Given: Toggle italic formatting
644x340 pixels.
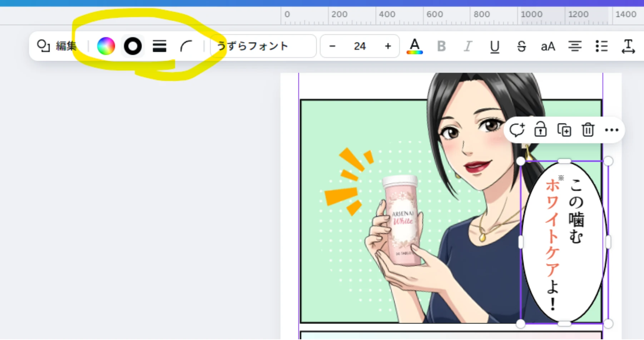Looking at the screenshot, I should 468,46.
